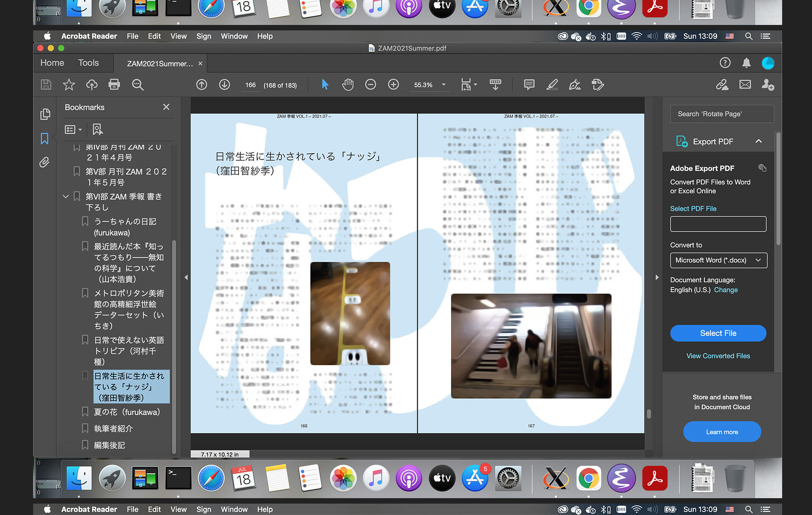Image resolution: width=812 pixels, height=515 pixels.
Task: Toggle the Bookmarks panel sidebar icon
Action: click(45, 138)
